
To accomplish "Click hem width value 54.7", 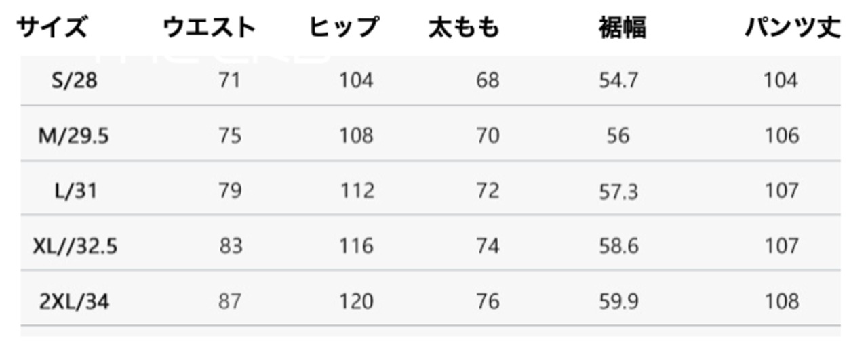I will coord(618,81).
